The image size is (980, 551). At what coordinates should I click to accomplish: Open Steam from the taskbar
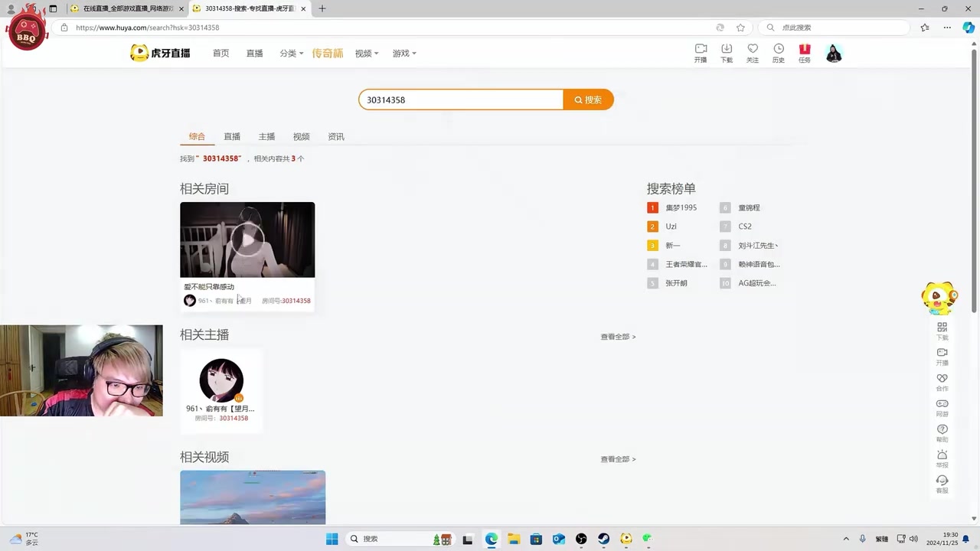tap(603, 539)
